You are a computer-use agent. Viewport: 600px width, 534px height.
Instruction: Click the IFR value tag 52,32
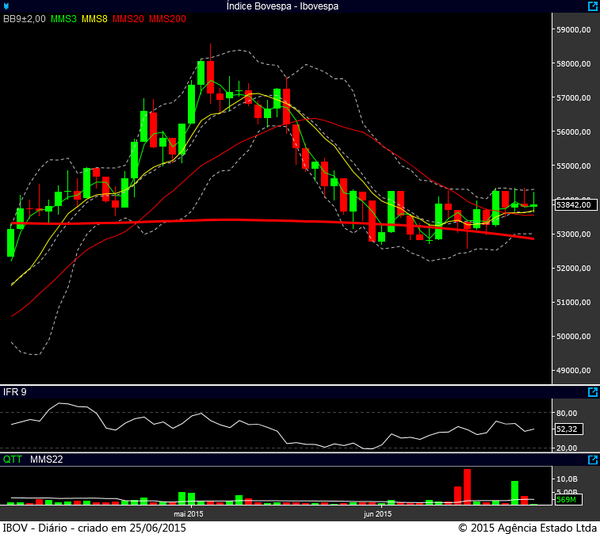click(x=567, y=429)
